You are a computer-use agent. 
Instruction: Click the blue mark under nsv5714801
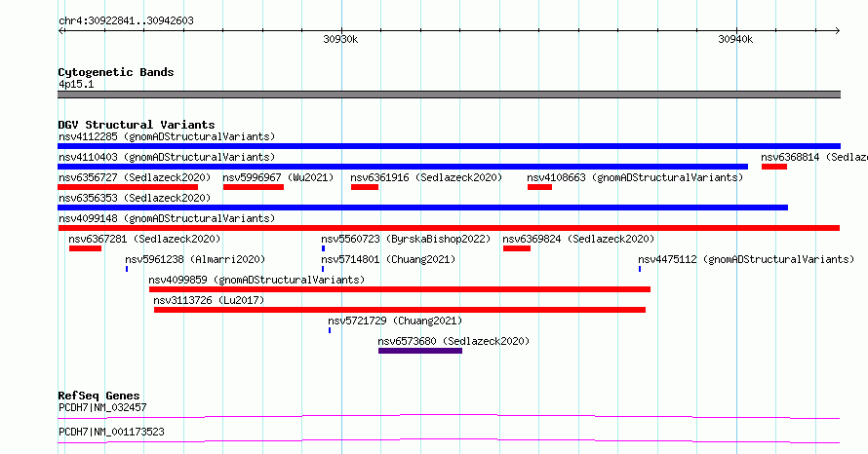323,269
